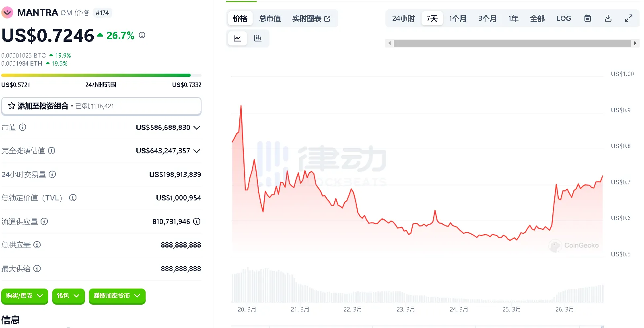Click the MANTRA coin logo
This screenshot has width=644, height=328.
pyautogui.click(x=7, y=12)
